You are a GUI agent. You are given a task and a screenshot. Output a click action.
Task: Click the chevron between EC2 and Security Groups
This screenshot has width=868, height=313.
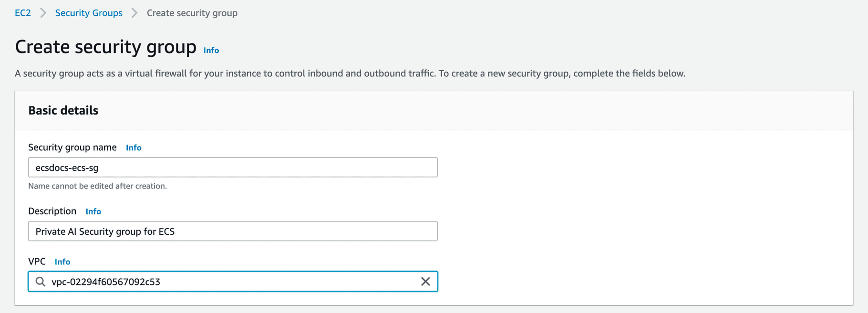(42, 13)
